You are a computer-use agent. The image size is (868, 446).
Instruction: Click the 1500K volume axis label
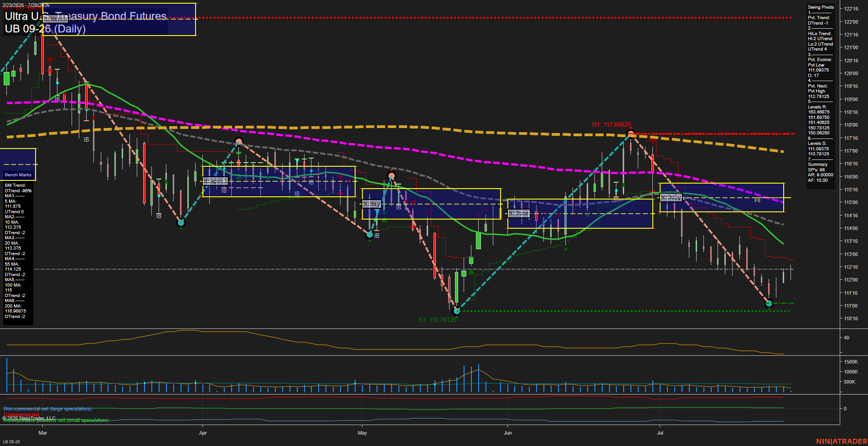pos(851,362)
